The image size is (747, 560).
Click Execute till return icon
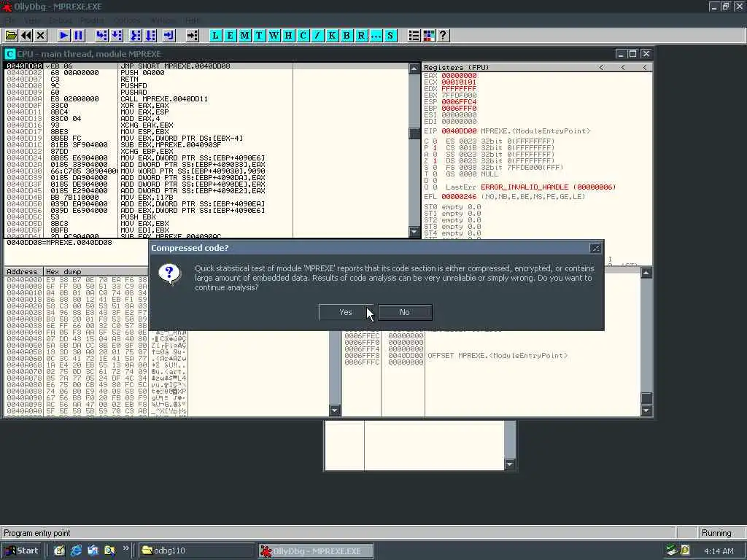point(169,36)
